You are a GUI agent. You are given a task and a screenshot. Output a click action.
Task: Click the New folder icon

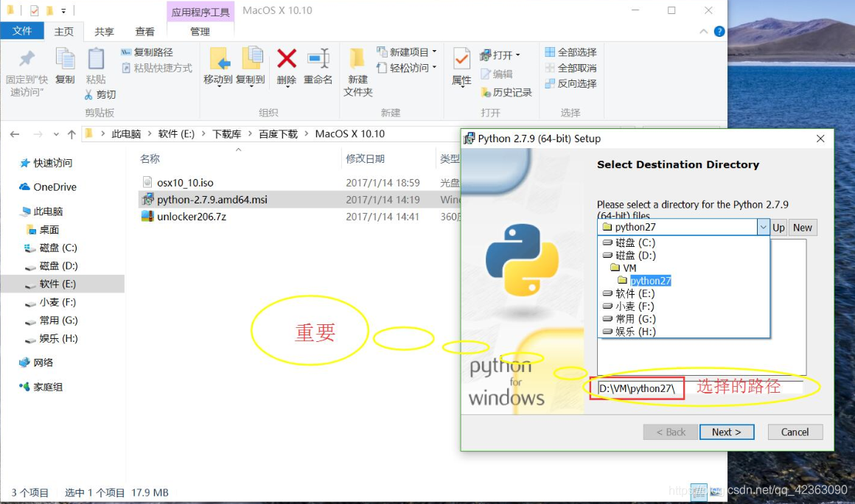pos(357,59)
